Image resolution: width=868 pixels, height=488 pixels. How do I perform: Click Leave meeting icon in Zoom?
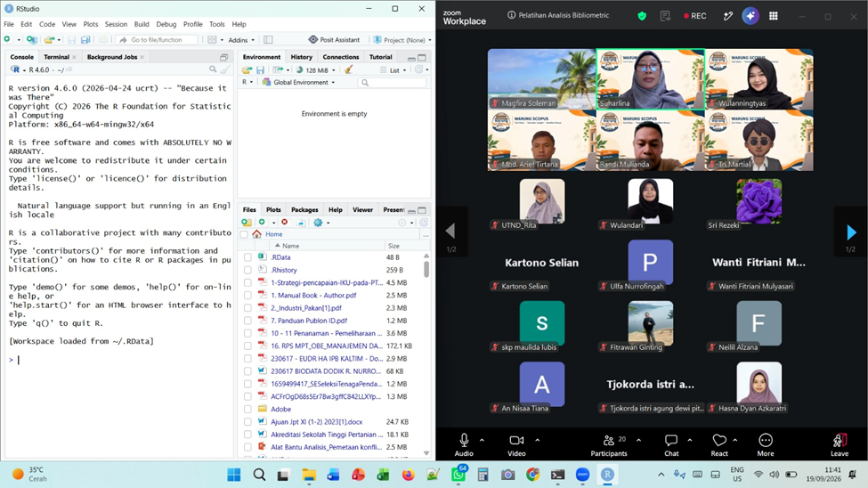(x=840, y=444)
